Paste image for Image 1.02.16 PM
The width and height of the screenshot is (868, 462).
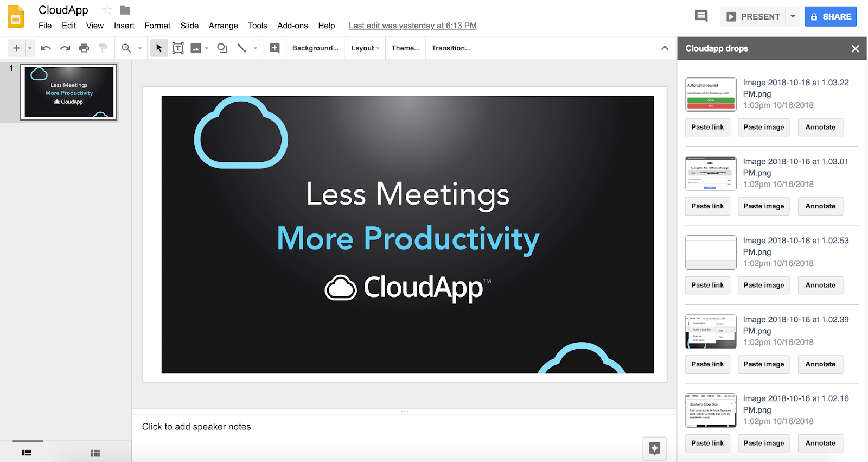coord(764,443)
